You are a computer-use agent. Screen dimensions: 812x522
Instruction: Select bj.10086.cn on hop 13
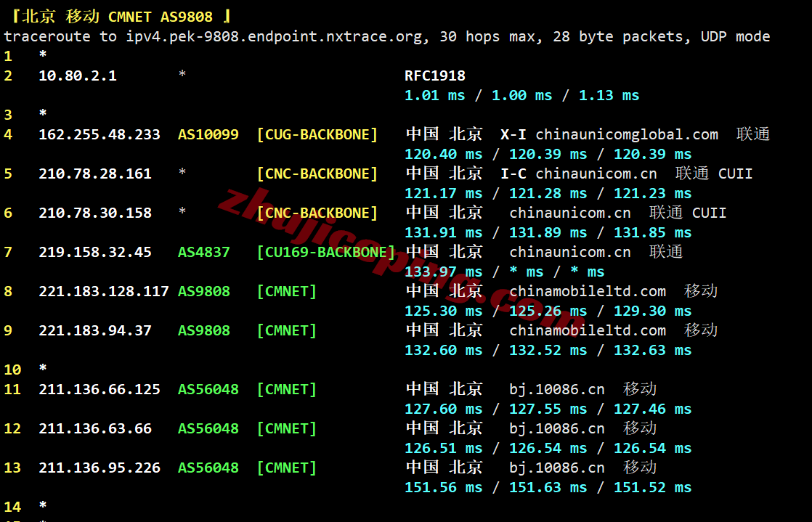pos(557,468)
